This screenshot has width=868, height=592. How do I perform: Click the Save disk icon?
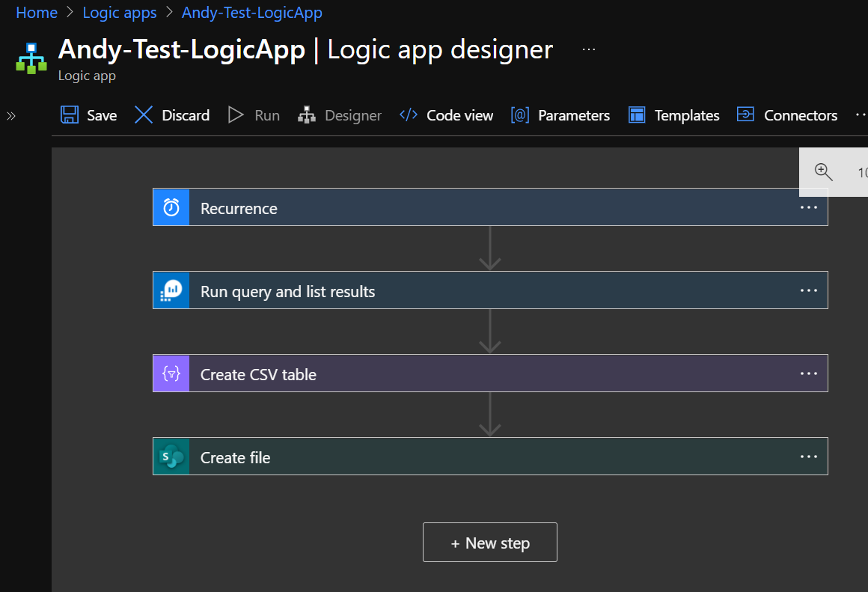(x=69, y=115)
